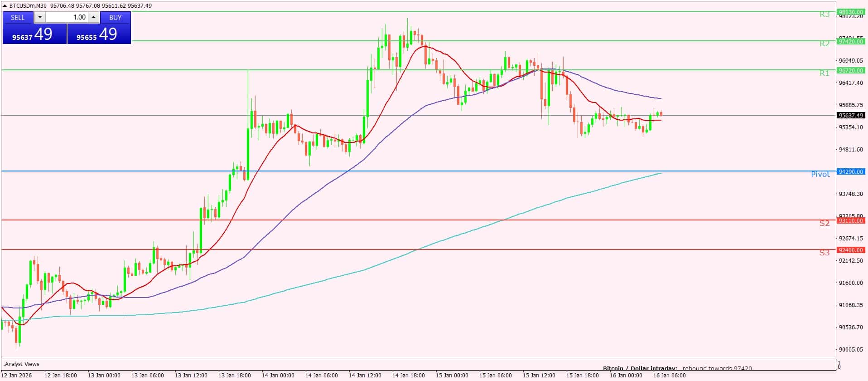Select the blue Pivot price tag 94290.00

click(x=851, y=171)
